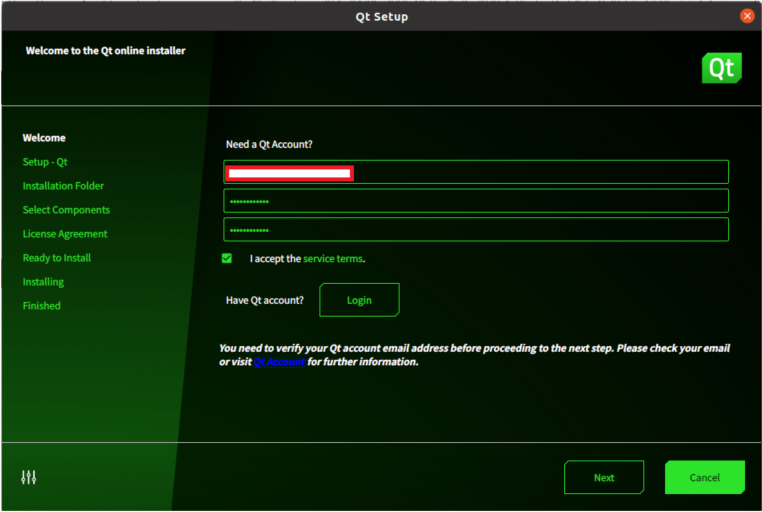Open the Qt Account link
This screenshot has width=762, height=512.
coord(279,362)
